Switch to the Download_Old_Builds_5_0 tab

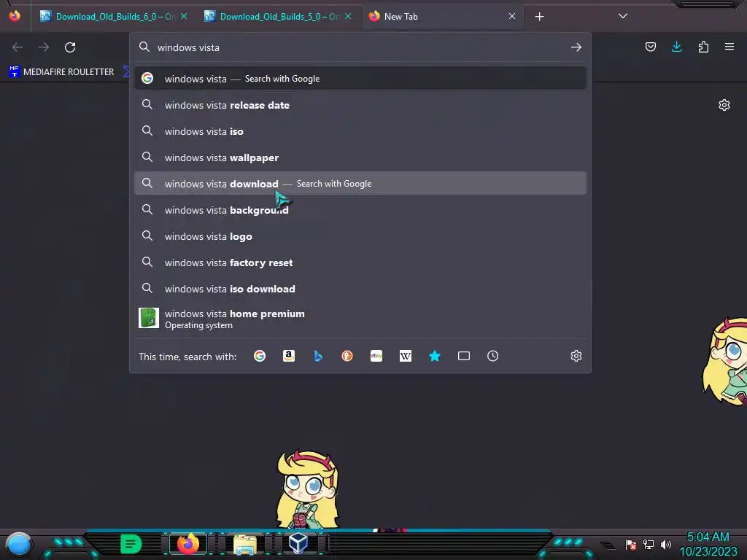279,17
